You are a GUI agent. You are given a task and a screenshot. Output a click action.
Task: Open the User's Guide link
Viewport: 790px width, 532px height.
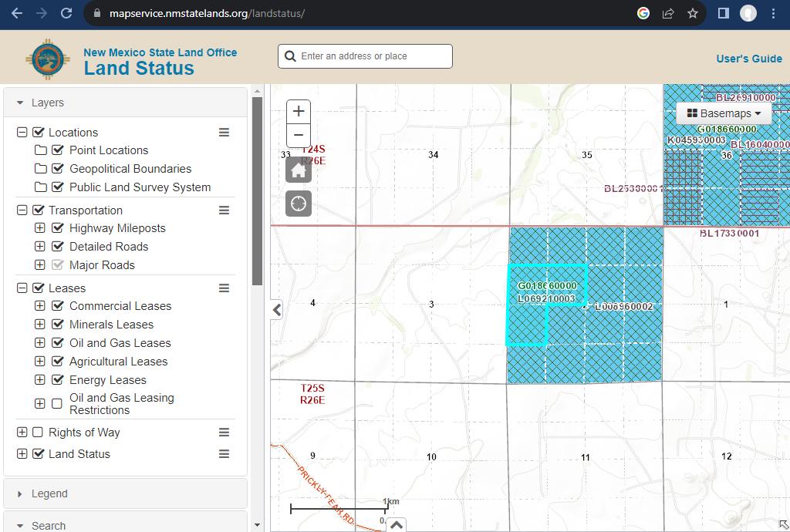coord(749,59)
